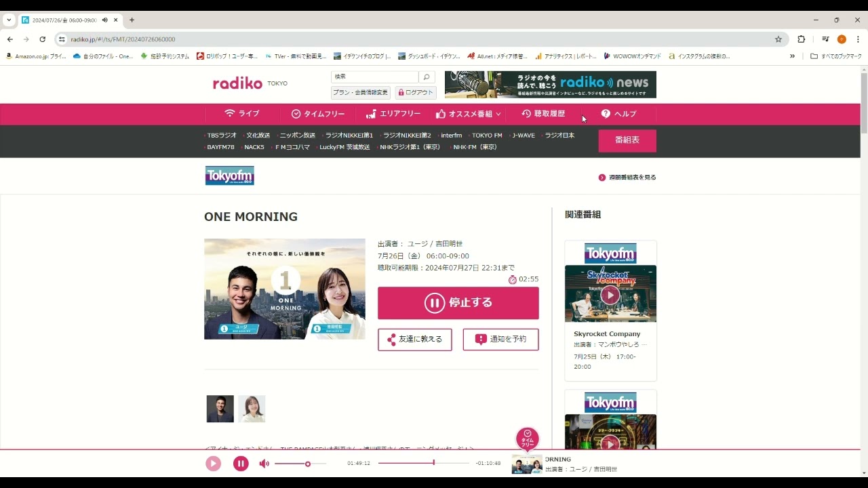Expand the オススメ番組 dropdown menu
Screen dimensions: 868x488
coord(469,114)
